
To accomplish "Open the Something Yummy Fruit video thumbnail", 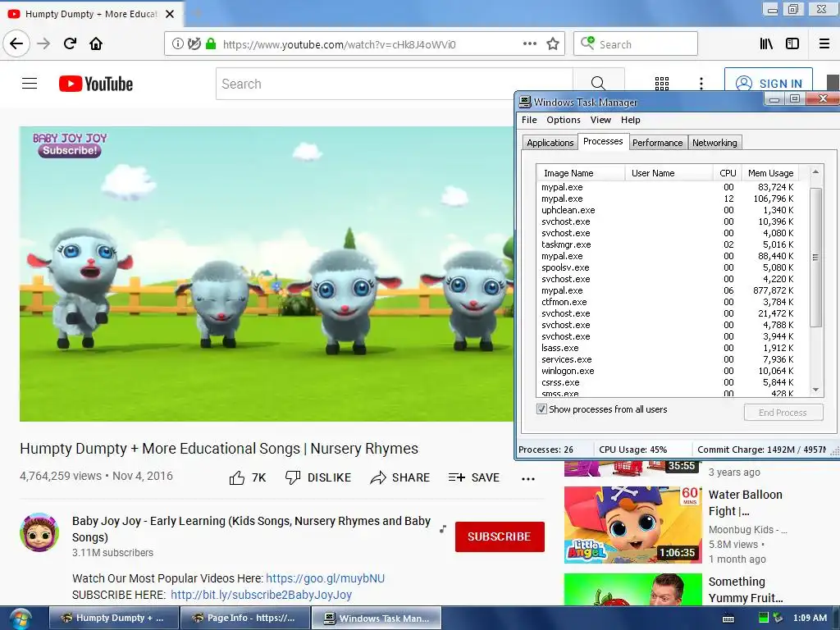I will [x=632, y=589].
